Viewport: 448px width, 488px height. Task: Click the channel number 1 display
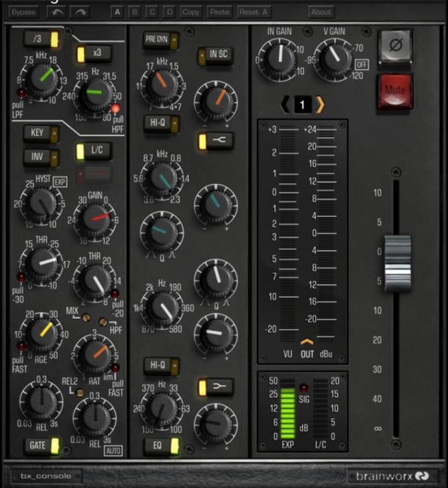tap(302, 105)
